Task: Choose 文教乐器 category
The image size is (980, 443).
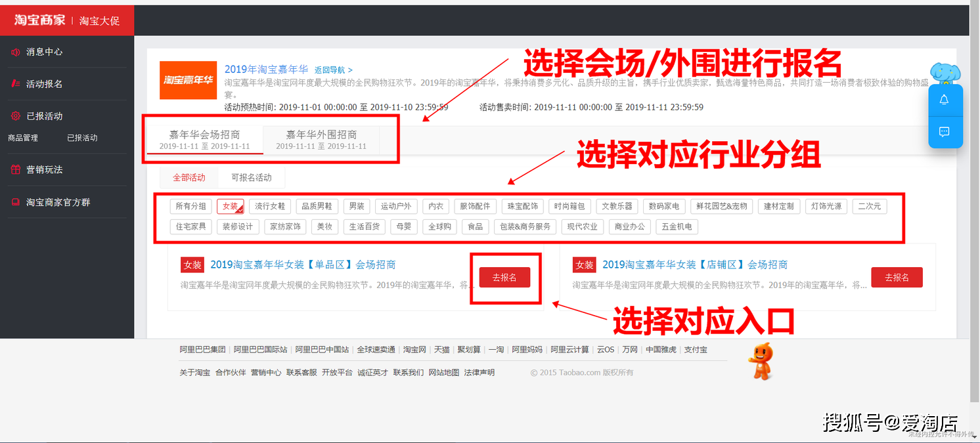Action: (617, 206)
